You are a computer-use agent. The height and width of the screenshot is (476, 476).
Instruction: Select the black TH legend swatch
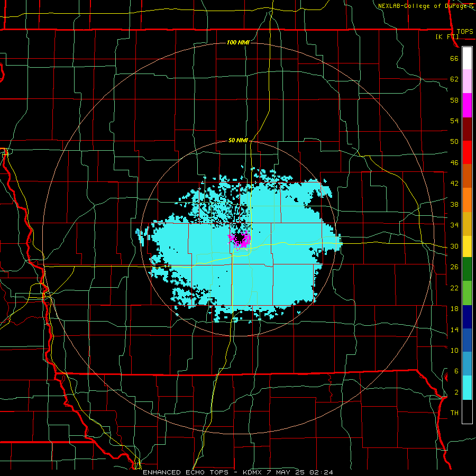point(467,411)
